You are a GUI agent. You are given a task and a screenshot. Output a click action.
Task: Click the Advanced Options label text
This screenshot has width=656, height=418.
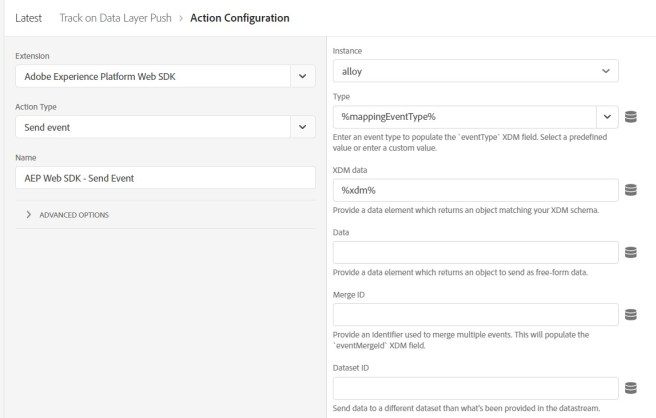pos(74,215)
